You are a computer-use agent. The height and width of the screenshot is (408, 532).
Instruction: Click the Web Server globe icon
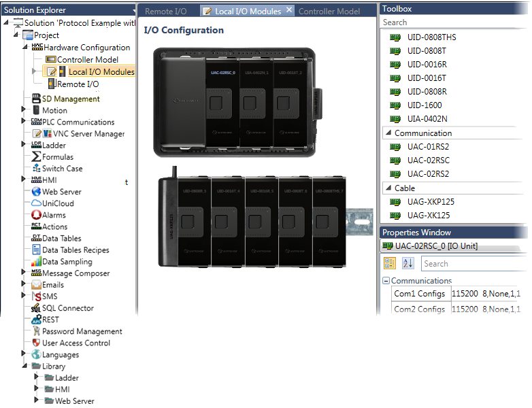[x=36, y=192]
